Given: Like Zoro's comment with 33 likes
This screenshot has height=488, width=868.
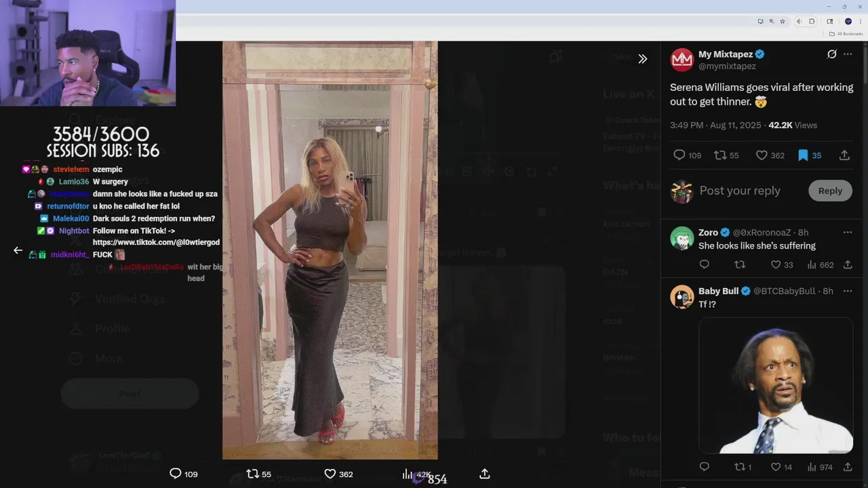Looking at the screenshot, I should click(781, 265).
